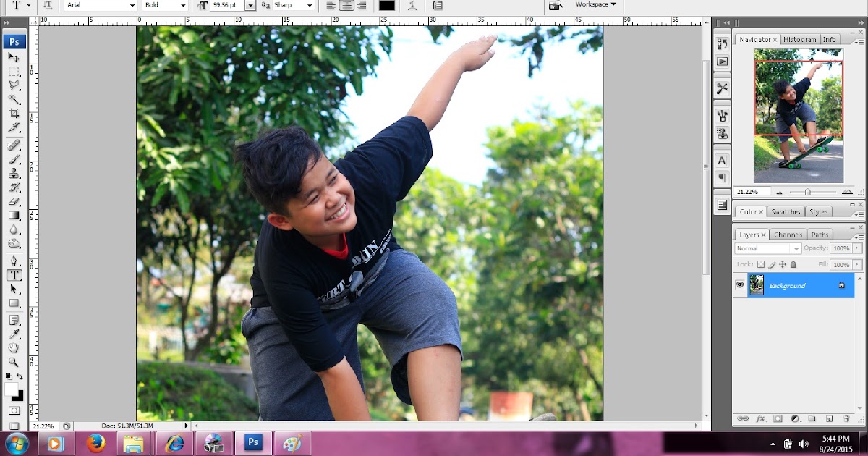
Task: Select the Healing Brush tool
Action: [x=14, y=145]
